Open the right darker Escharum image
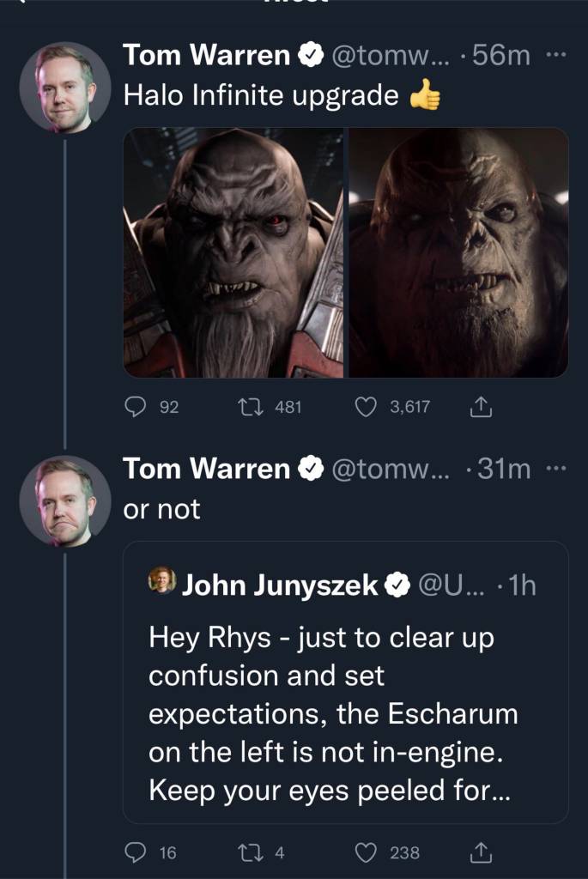 [458, 252]
